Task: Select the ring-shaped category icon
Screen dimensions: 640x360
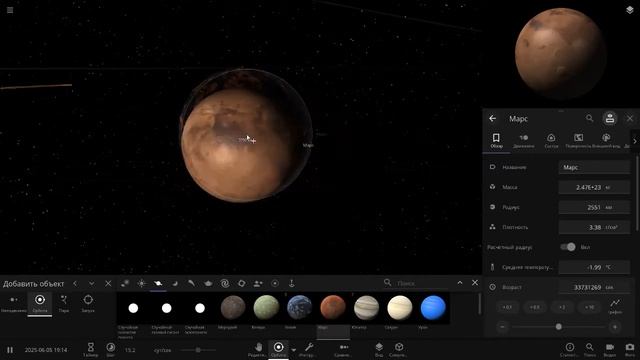Action: [242, 283]
